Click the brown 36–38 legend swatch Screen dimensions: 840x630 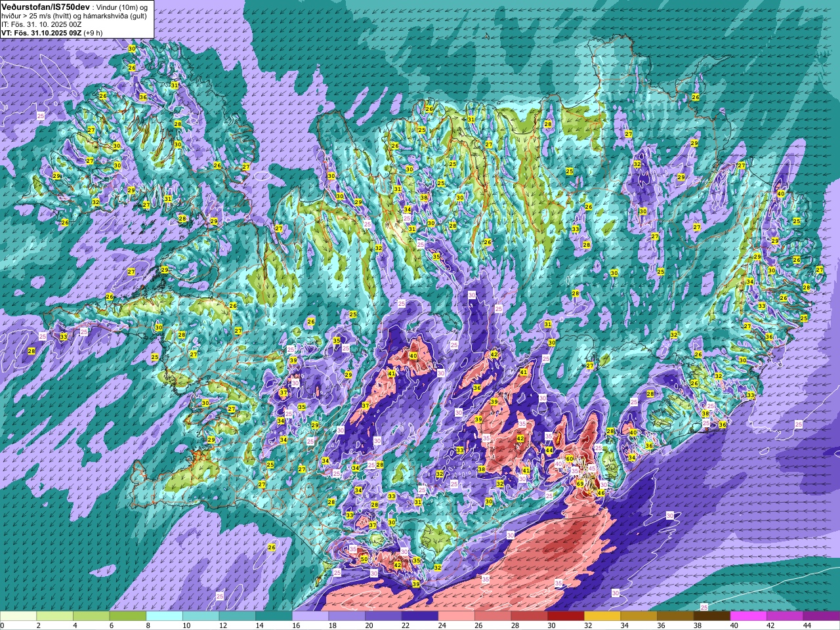tap(675, 616)
